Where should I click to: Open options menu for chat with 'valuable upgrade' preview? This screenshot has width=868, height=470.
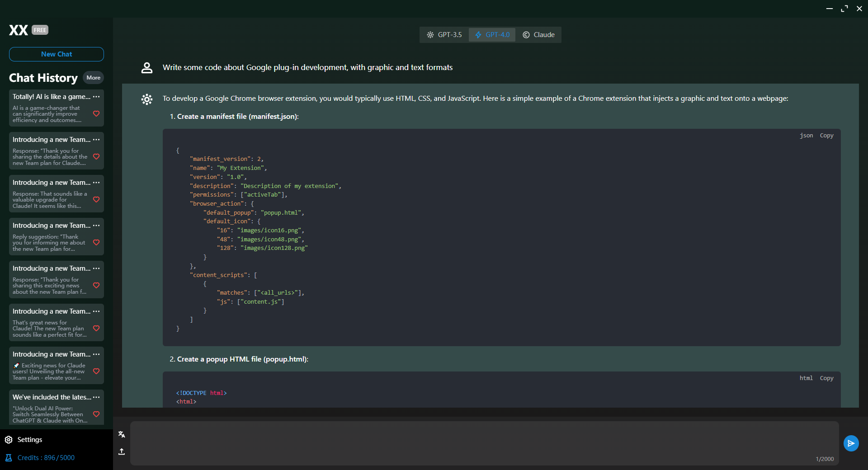pos(96,183)
